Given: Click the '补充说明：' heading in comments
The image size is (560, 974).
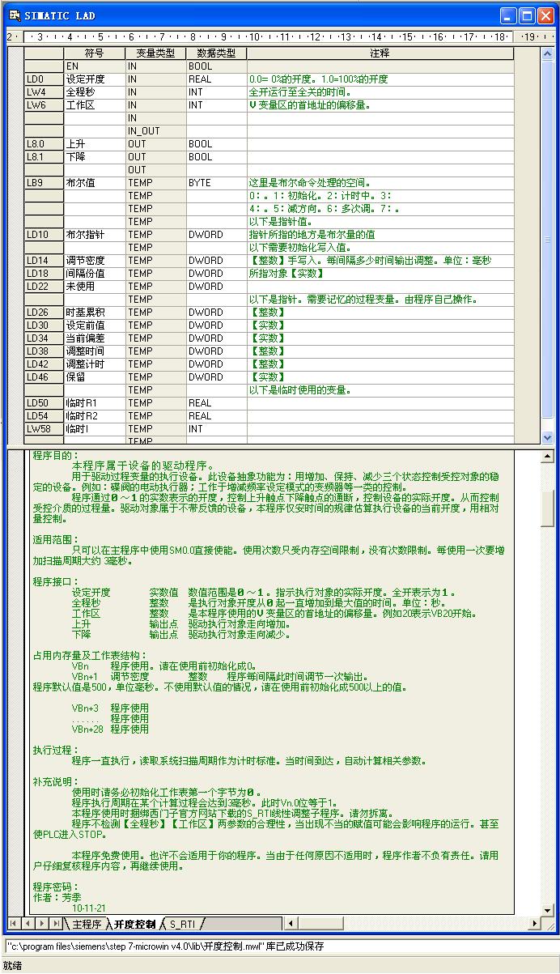Looking at the screenshot, I should pyautogui.click(x=56, y=782).
